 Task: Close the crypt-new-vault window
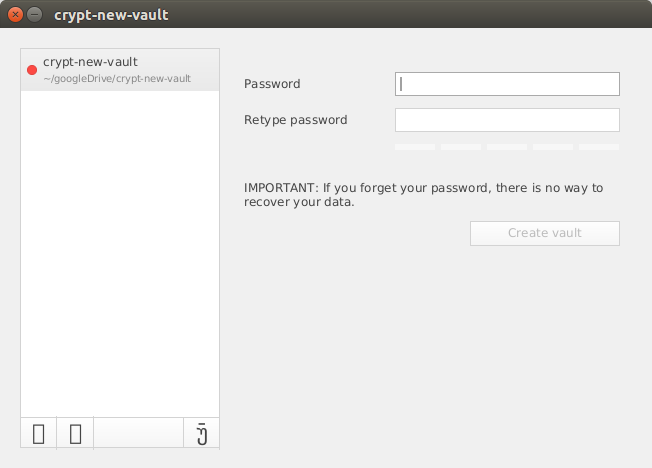pos(15,15)
